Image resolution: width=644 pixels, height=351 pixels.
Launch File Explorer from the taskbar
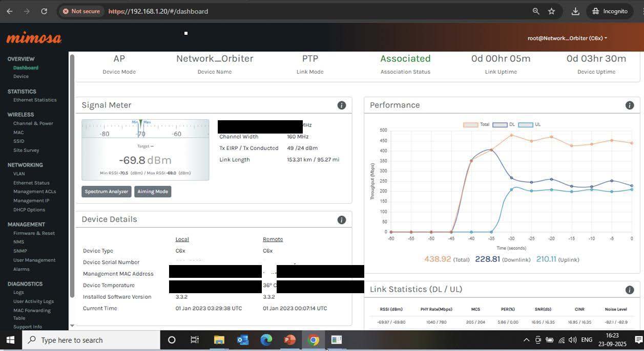click(219, 340)
